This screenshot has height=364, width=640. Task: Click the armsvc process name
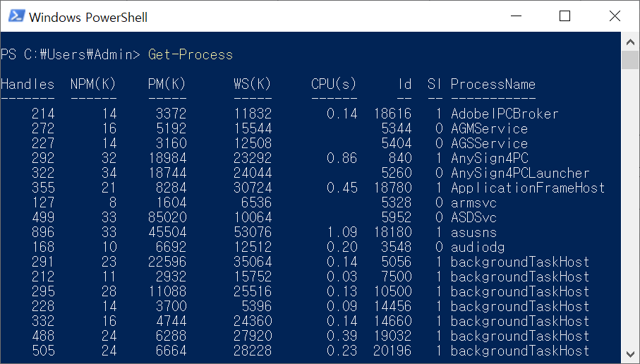click(473, 203)
